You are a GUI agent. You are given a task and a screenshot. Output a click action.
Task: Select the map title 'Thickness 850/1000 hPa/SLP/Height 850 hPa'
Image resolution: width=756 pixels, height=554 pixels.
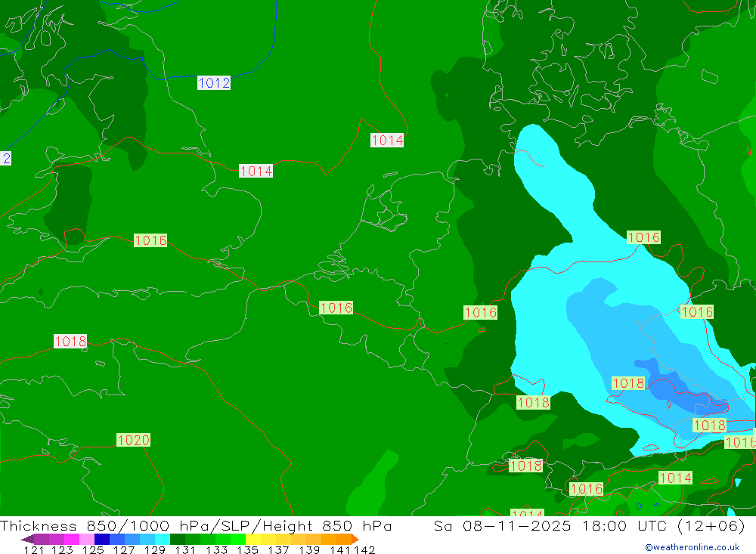pos(196,525)
